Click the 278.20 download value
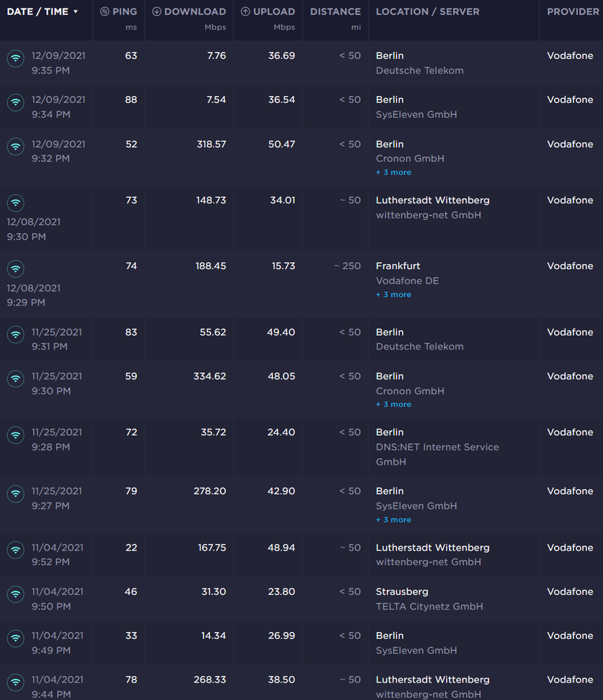The image size is (603, 700). [210, 491]
